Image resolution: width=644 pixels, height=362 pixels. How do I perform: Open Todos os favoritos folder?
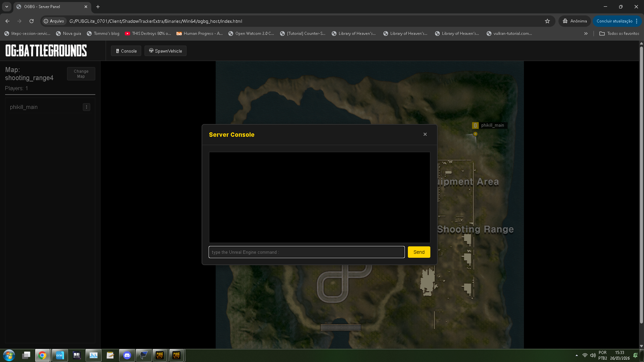pyautogui.click(x=619, y=34)
